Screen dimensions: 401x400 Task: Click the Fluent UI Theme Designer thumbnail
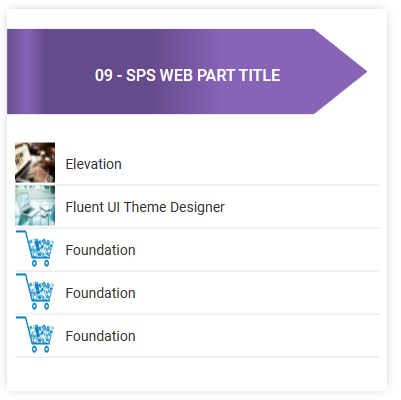click(x=35, y=206)
